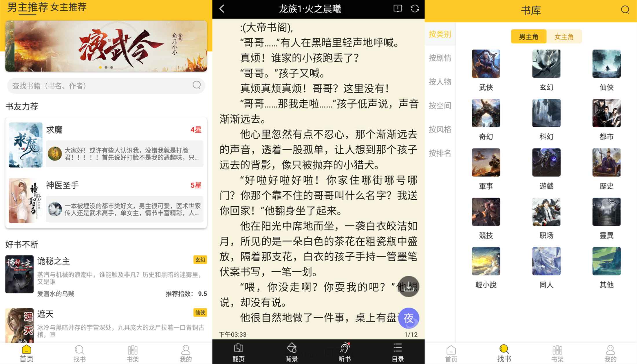Toggle 女主角 (female protagonist) filter
The image size is (637, 364).
pyautogui.click(x=567, y=36)
